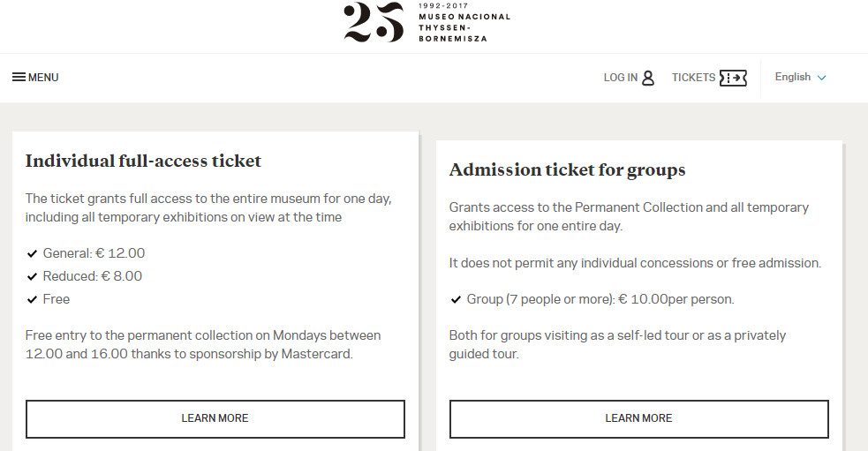Click the checkmark beside Free option
The image size is (868, 451).
tap(32, 300)
